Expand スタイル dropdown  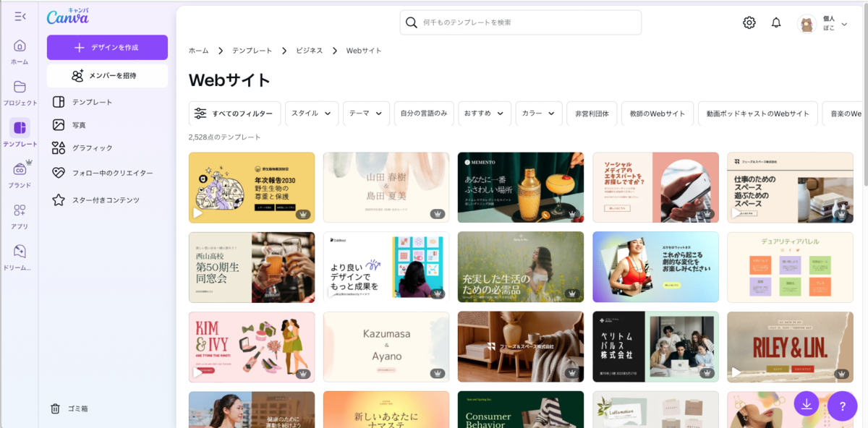(312, 114)
